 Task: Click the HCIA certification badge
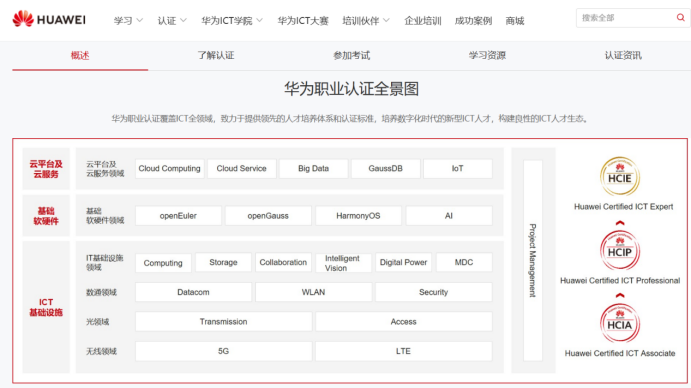point(620,323)
